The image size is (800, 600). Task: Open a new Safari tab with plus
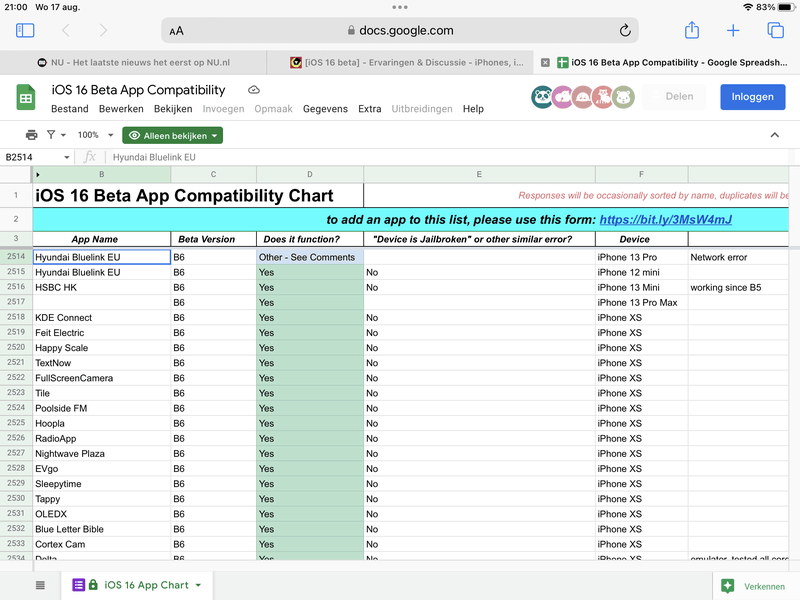pos(733,31)
